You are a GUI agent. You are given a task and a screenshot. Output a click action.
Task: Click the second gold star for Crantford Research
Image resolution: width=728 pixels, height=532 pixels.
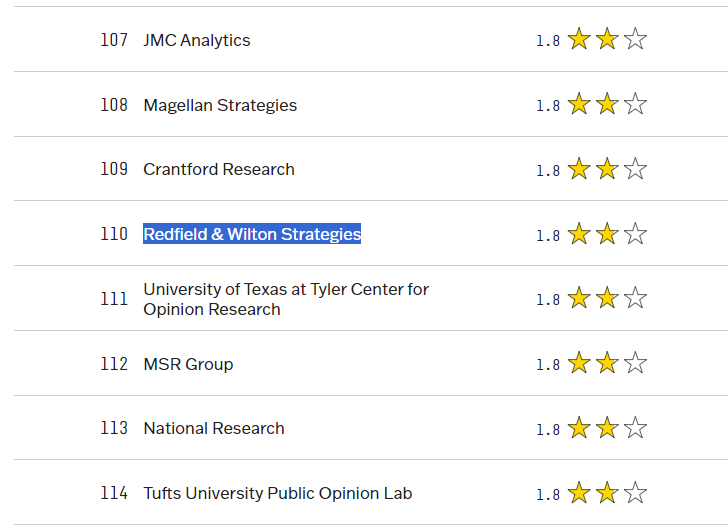[x=607, y=169]
